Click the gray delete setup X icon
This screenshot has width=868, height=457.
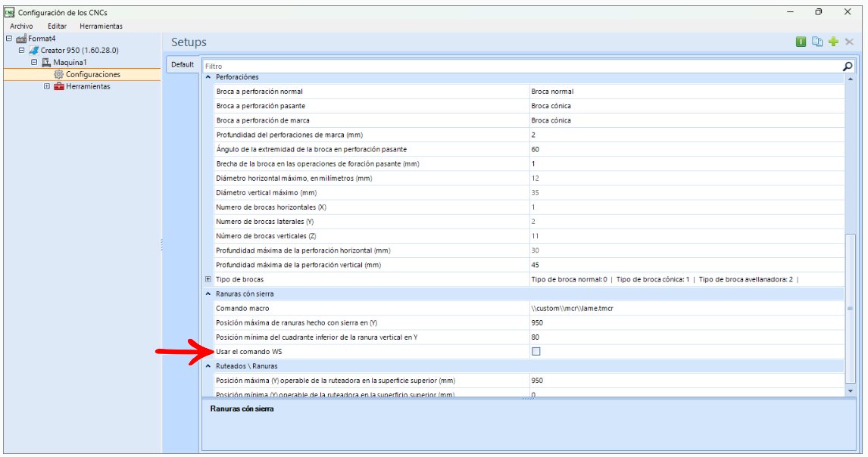[x=849, y=42]
